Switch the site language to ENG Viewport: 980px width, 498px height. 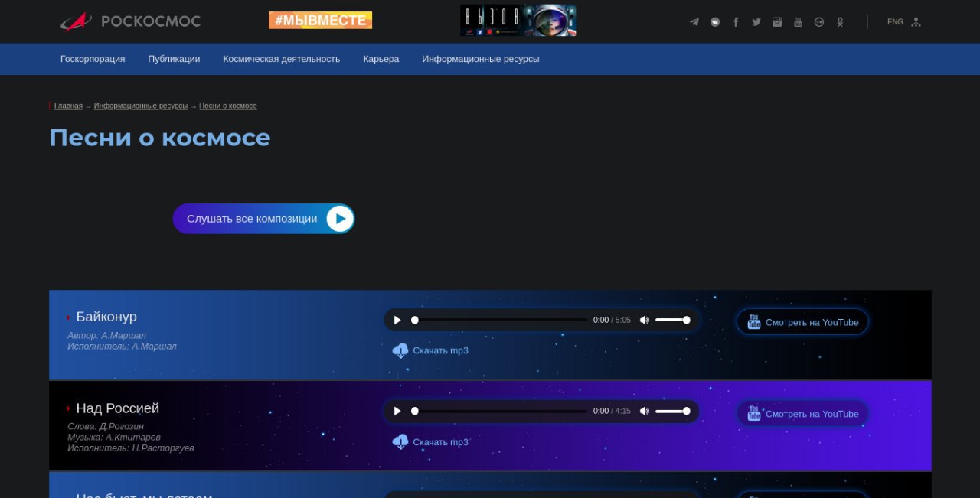click(x=895, y=22)
